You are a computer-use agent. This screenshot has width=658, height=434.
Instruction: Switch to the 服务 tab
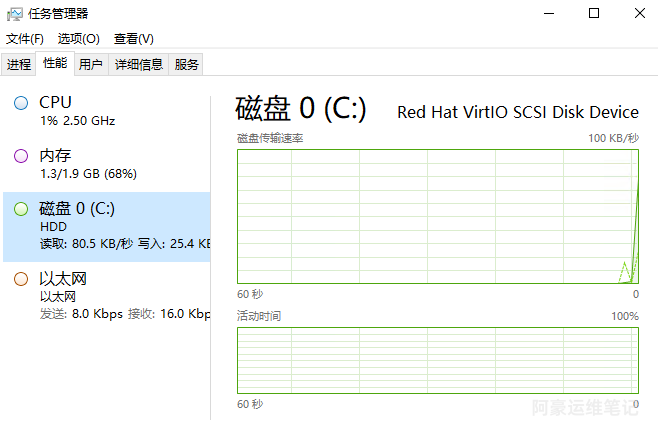point(186,64)
